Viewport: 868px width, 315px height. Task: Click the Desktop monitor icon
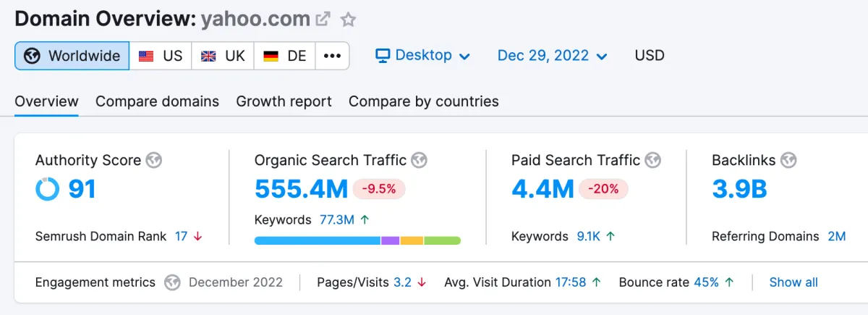[383, 56]
